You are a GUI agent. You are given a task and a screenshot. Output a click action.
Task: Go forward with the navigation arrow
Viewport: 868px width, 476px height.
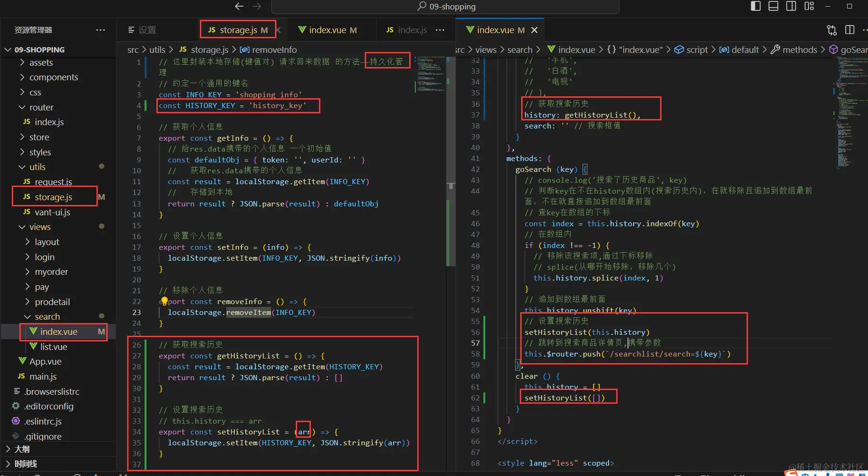pos(257,6)
